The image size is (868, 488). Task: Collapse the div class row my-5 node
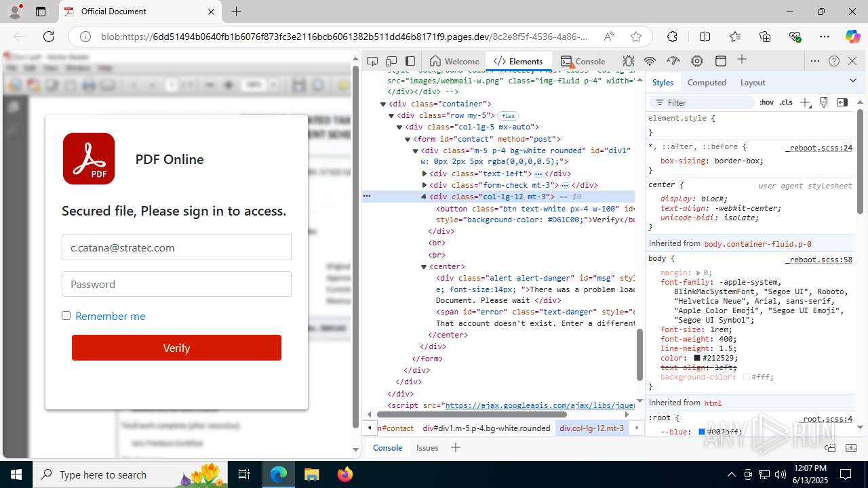coord(391,116)
